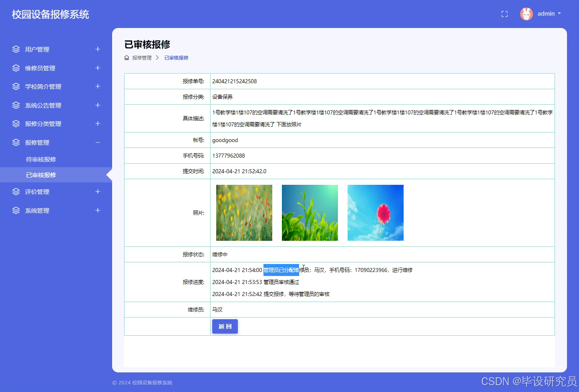
Task: Click the fullscreen toggle icon in header
Action: [505, 14]
